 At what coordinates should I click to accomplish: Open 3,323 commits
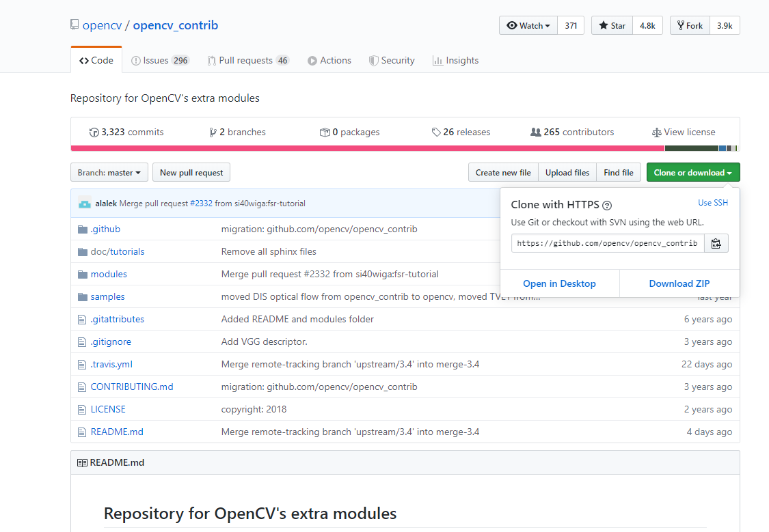pyautogui.click(x=126, y=132)
